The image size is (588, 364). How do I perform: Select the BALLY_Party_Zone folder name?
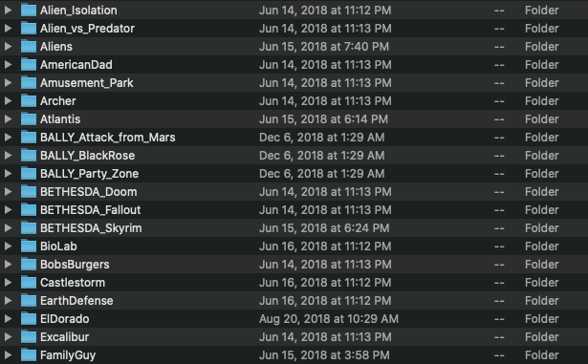(x=89, y=174)
